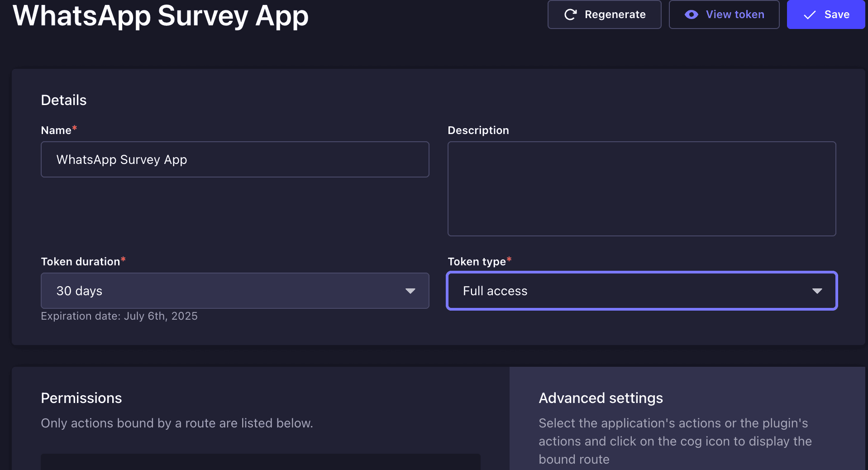Click the Permissions heading
Screen dimensions: 868x470
(81, 398)
